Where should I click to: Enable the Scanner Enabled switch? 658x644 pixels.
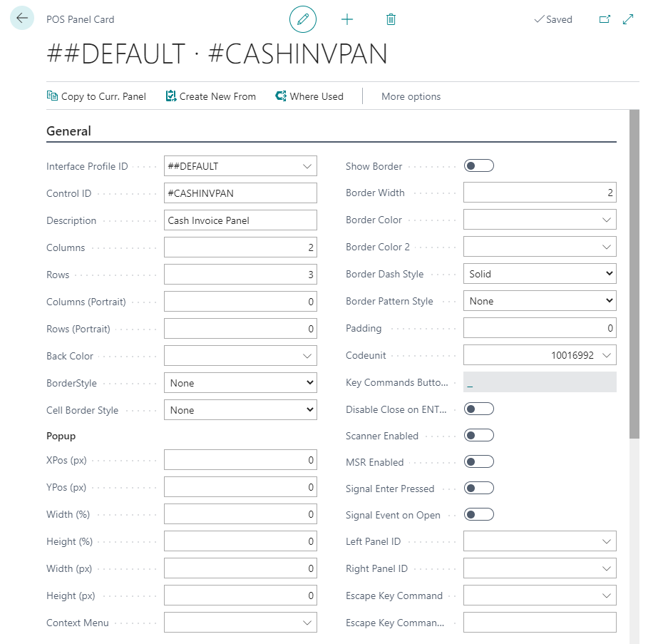tap(478, 436)
